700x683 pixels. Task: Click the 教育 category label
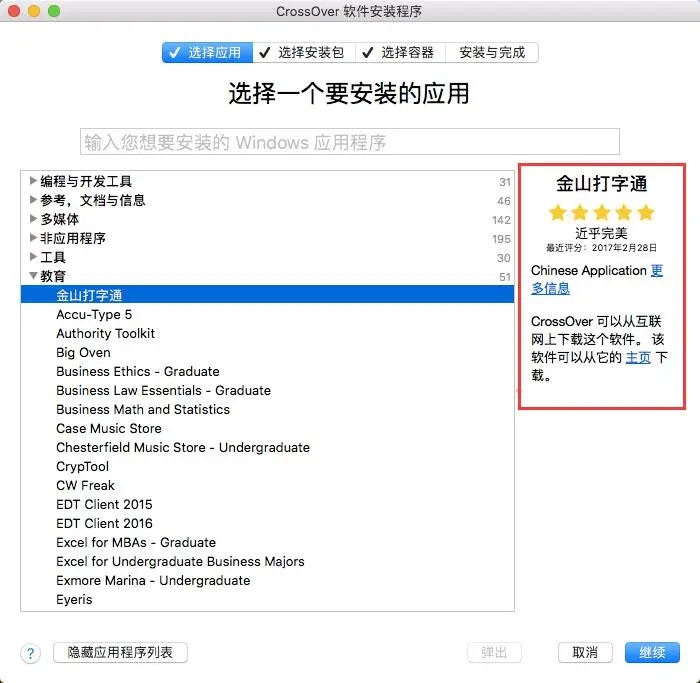click(53, 276)
